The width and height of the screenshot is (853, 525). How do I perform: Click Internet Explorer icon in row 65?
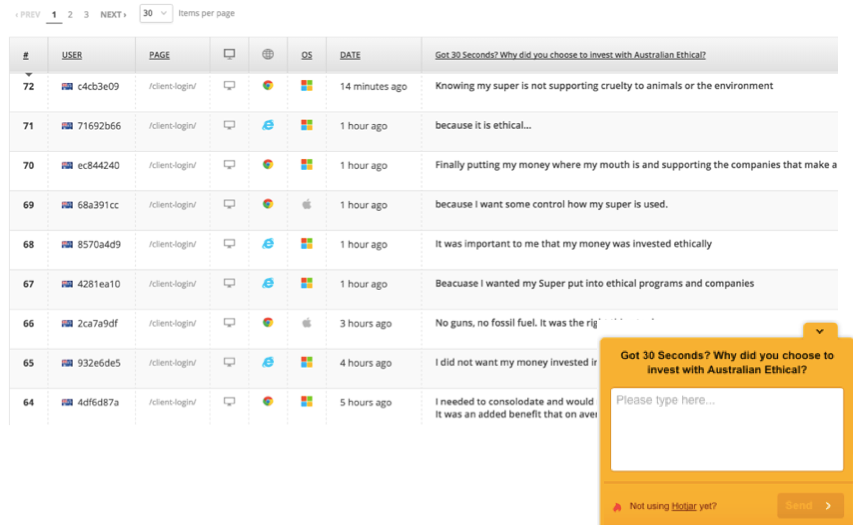tap(268, 362)
